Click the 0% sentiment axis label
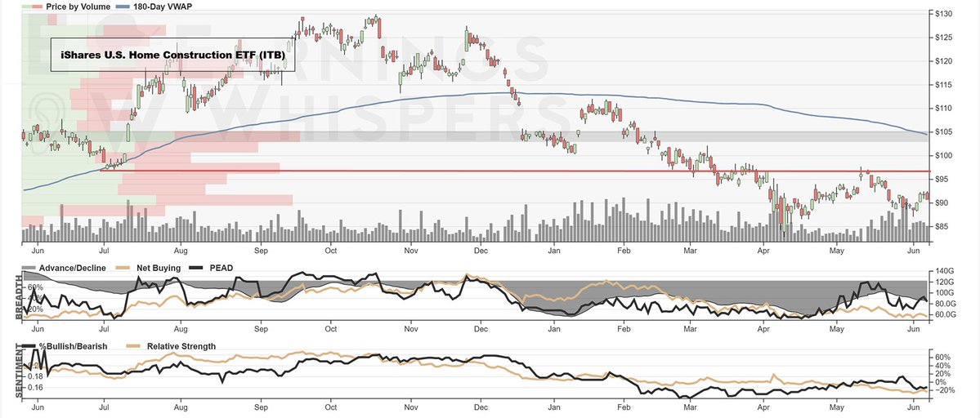980x418 pixels. (941, 382)
